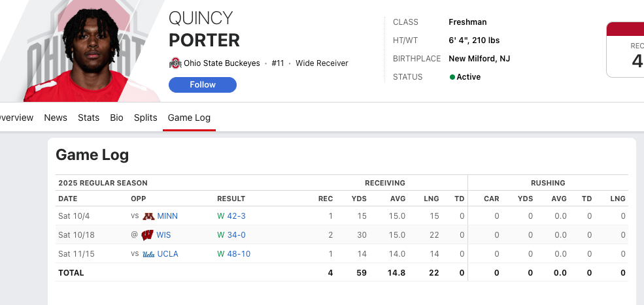Open the MINN opponent link
Image resolution: width=644 pixels, height=305 pixels.
click(x=167, y=216)
